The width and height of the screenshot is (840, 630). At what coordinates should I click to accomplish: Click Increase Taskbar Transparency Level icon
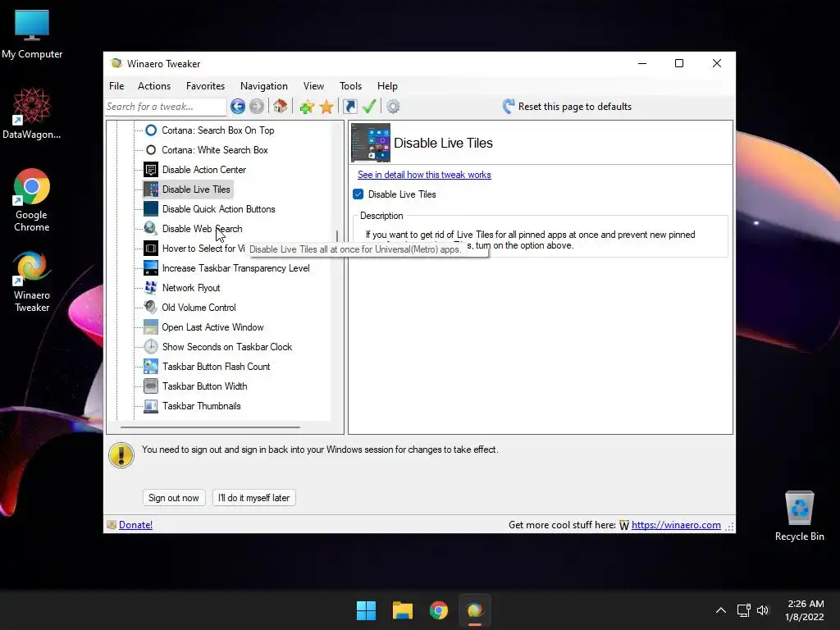click(151, 268)
